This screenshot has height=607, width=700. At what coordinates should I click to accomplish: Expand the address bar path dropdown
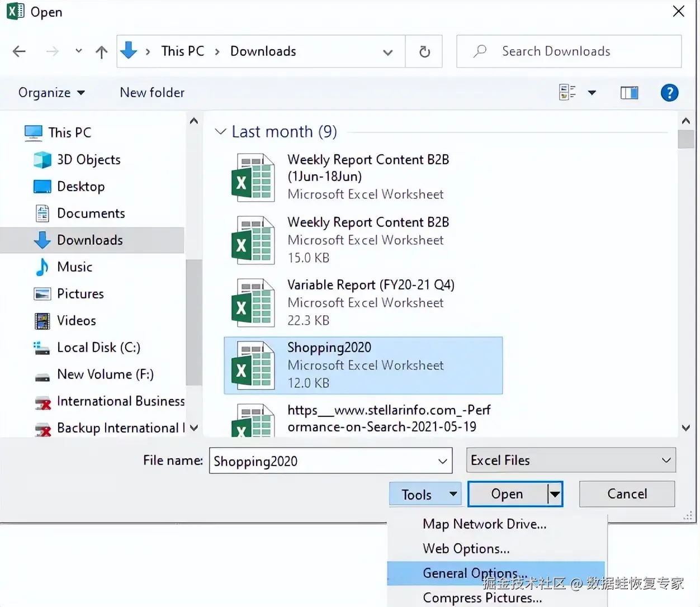coord(387,52)
